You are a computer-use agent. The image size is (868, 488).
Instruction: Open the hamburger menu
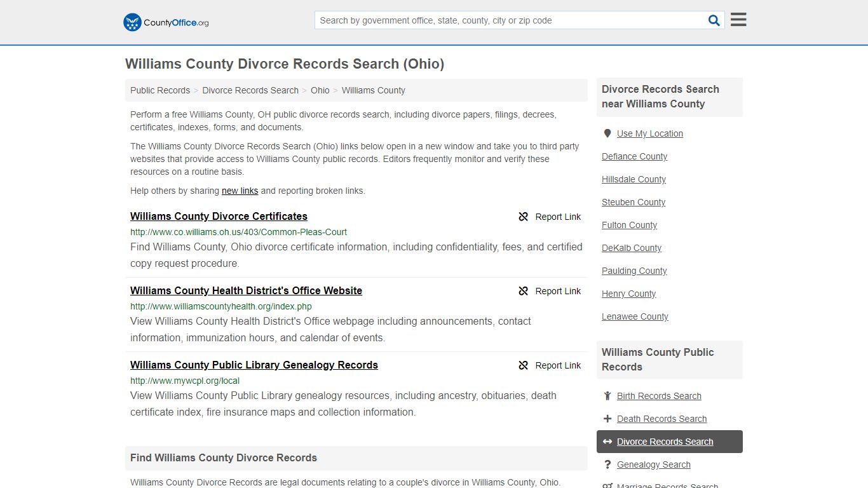click(738, 20)
